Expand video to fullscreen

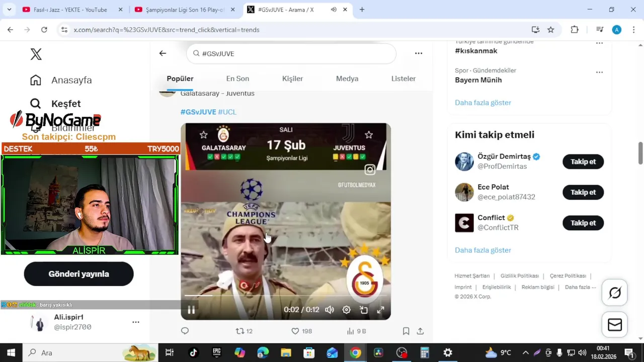381,310
